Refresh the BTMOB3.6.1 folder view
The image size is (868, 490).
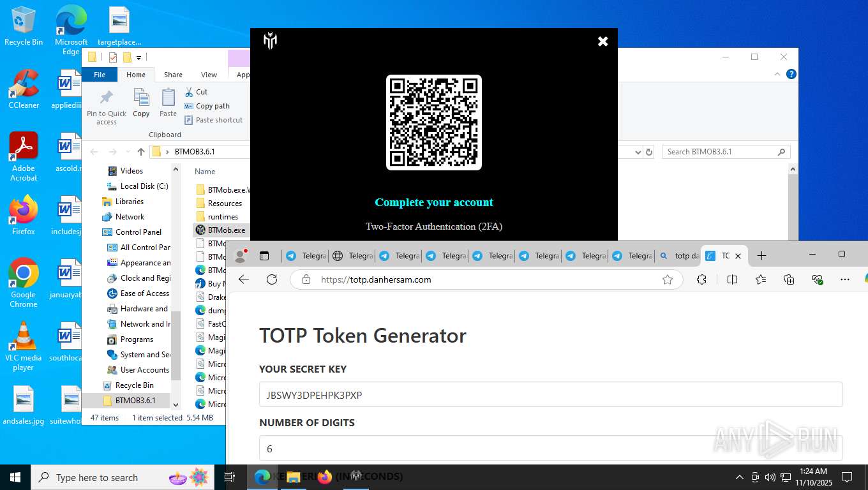(649, 152)
